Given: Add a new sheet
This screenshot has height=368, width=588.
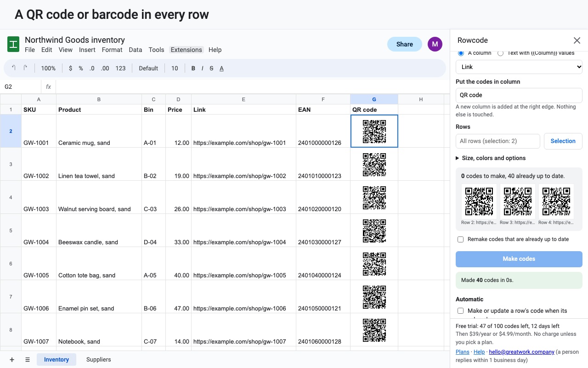Looking at the screenshot, I should (x=12, y=360).
